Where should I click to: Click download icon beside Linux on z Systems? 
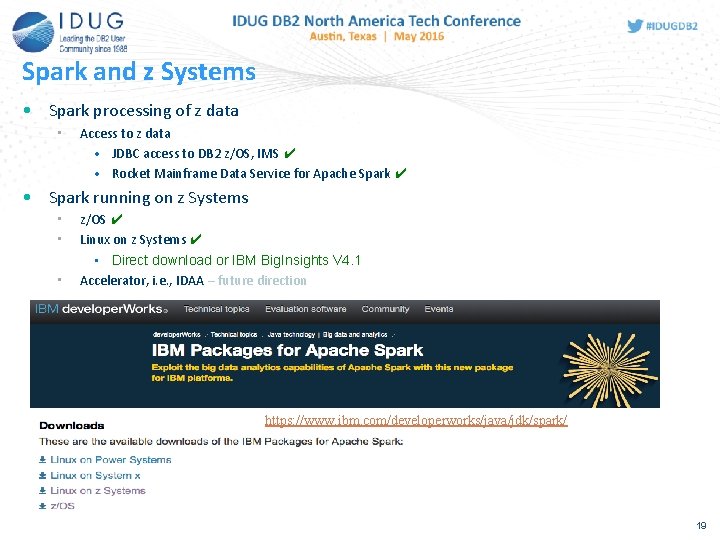(x=42, y=490)
